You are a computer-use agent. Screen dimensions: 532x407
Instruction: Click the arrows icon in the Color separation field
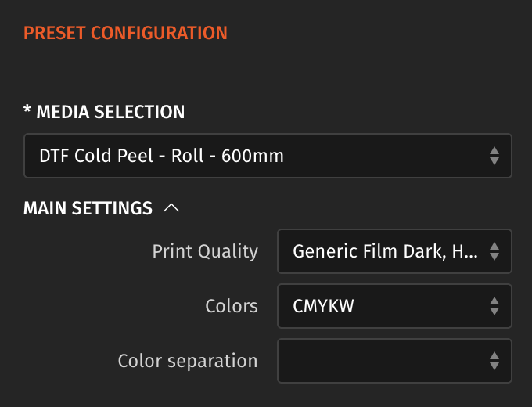[x=494, y=361]
